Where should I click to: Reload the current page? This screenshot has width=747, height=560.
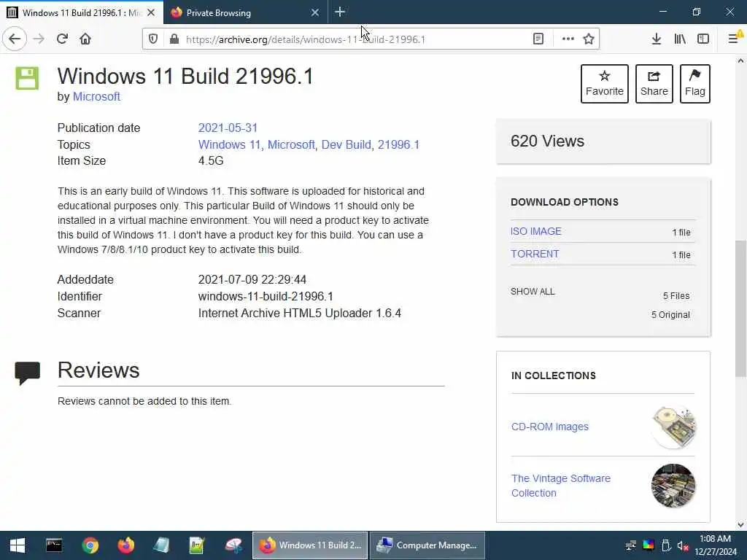tap(62, 39)
